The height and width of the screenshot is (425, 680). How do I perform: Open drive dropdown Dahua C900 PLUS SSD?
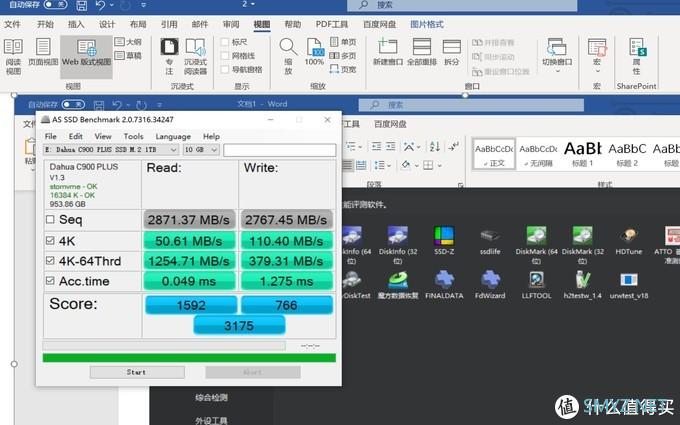(x=111, y=150)
